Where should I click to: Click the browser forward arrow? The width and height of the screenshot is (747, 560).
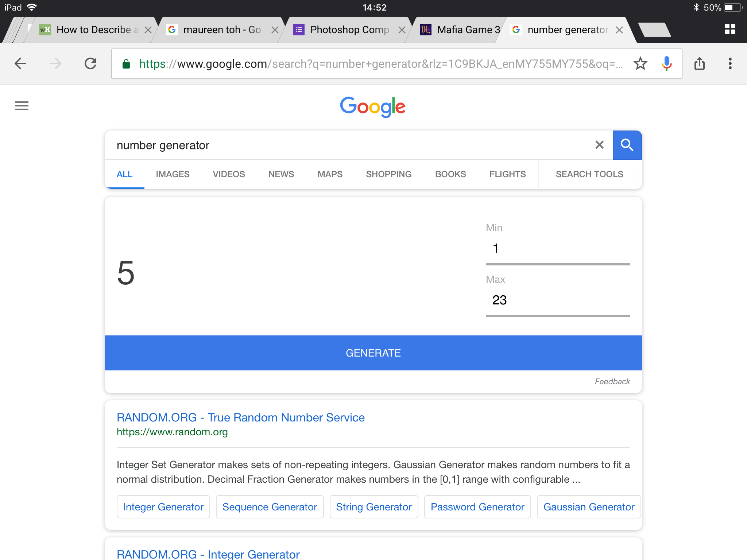tap(55, 64)
